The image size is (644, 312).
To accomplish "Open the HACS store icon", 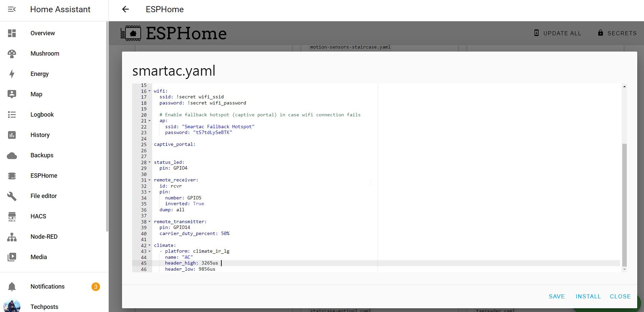I will click(12, 216).
